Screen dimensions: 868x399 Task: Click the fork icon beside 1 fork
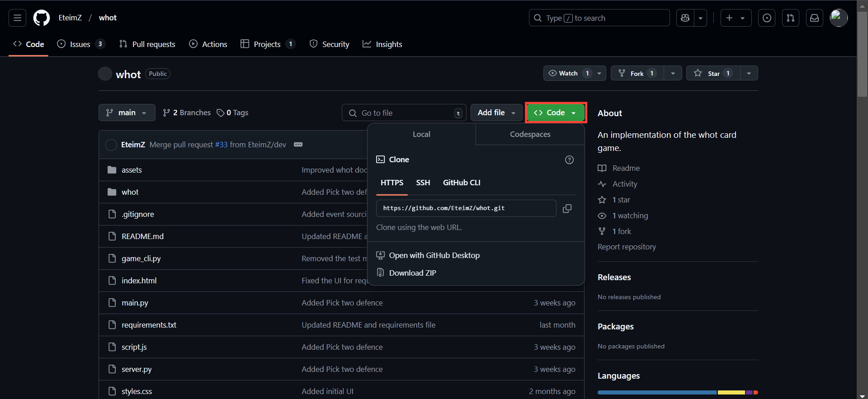[602, 231]
